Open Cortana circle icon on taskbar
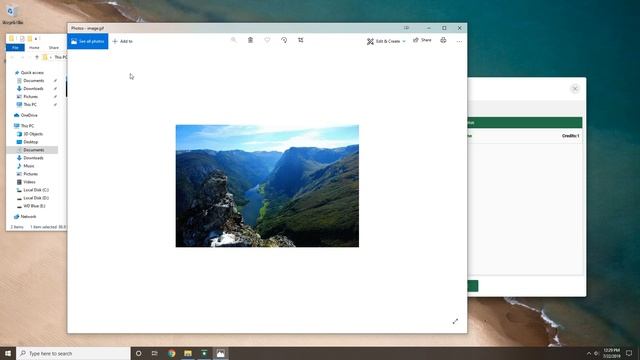This screenshot has height=360, width=640. click(x=138, y=353)
